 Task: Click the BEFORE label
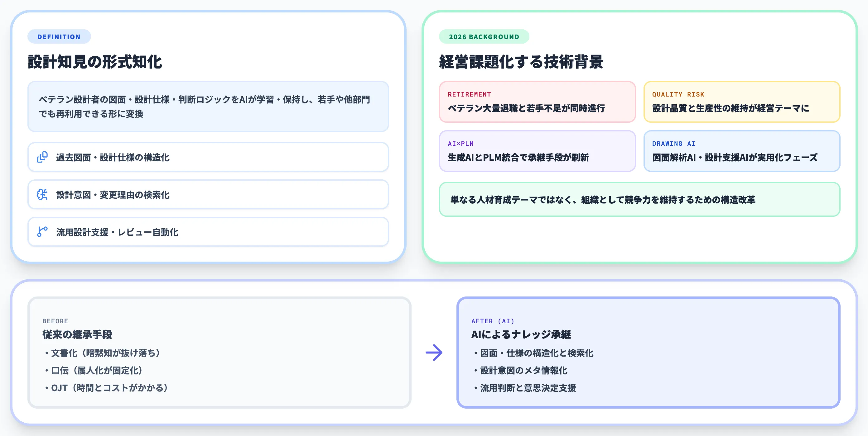point(55,321)
